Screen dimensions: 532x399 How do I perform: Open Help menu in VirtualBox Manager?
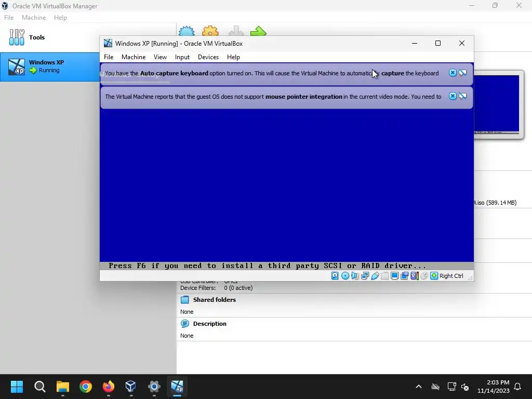[x=60, y=18]
